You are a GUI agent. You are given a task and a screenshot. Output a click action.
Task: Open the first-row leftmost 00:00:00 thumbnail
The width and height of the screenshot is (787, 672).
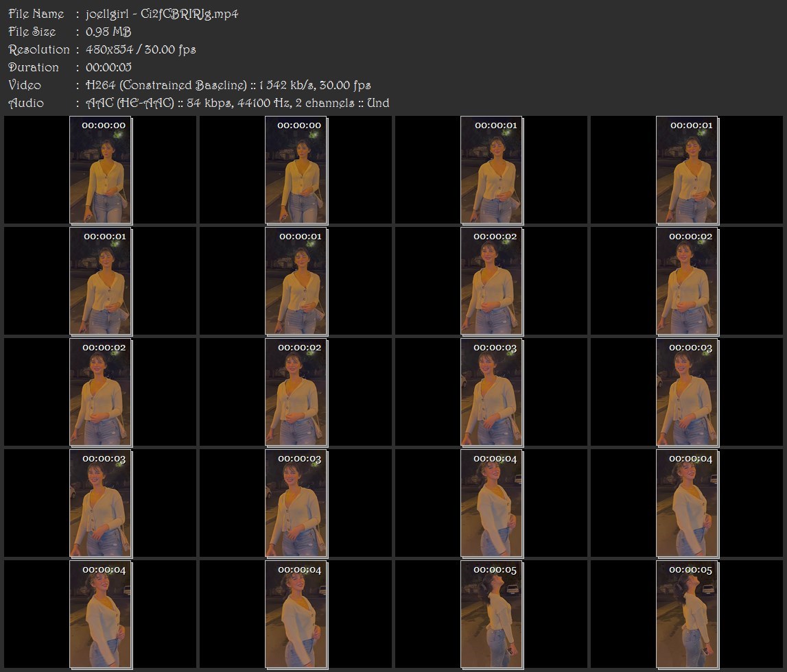tap(100, 170)
